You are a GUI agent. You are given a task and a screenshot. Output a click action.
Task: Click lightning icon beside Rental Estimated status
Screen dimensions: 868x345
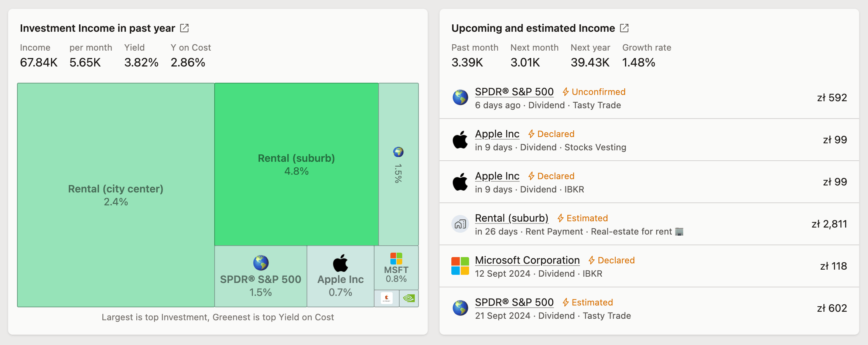pos(560,218)
